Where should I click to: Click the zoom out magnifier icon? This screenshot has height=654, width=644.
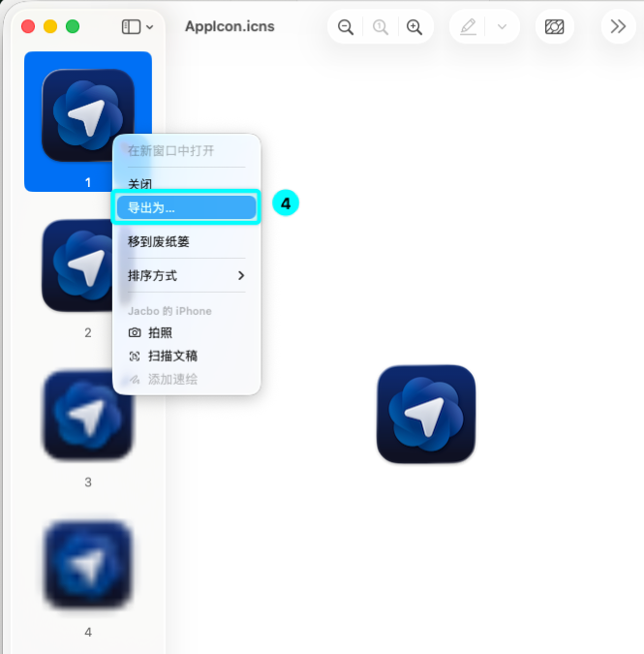tap(346, 27)
